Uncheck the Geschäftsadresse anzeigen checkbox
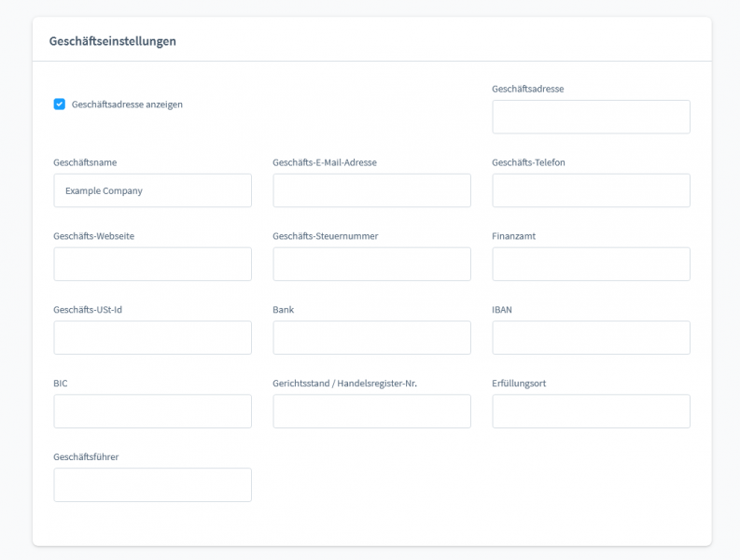 tap(60, 105)
